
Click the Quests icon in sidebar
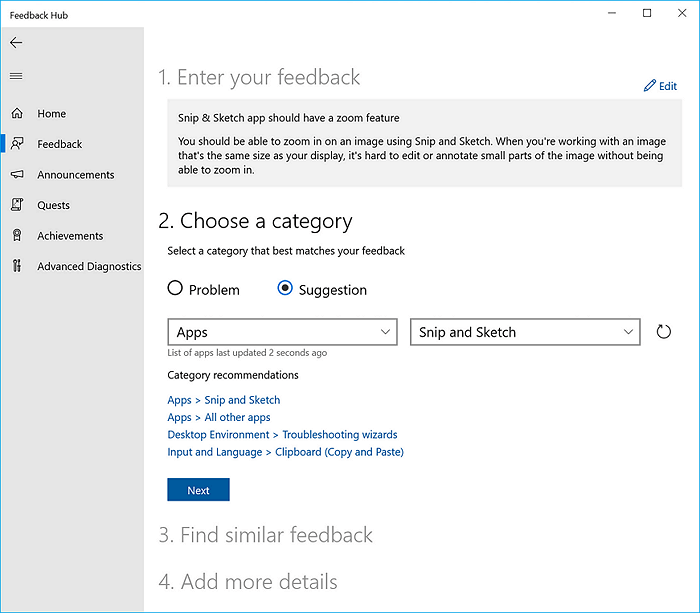[17, 205]
